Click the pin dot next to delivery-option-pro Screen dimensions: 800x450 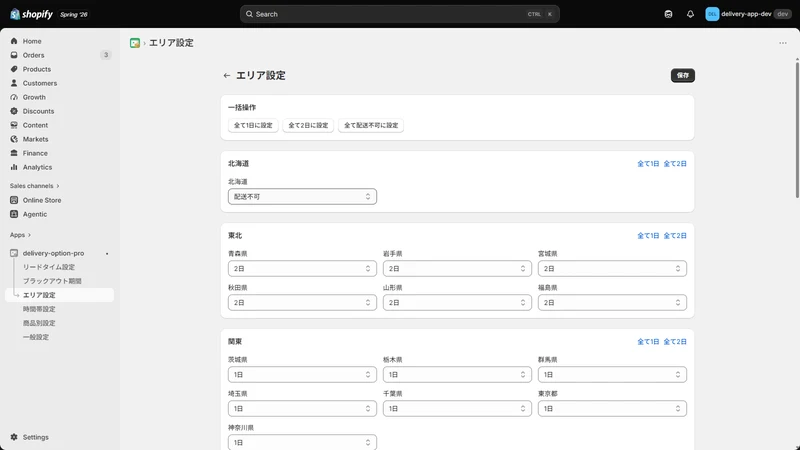pos(107,254)
